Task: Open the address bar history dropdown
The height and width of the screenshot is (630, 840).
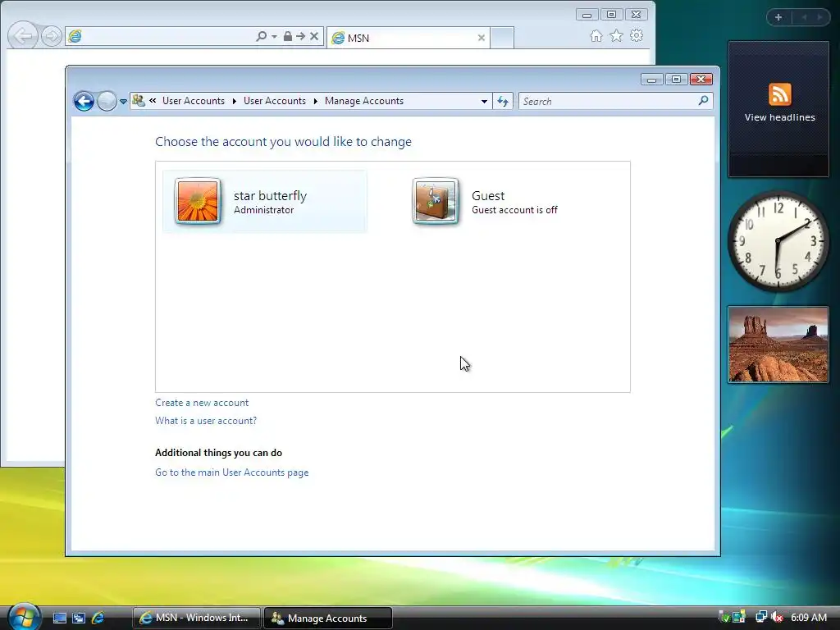Action: pos(484,101)
